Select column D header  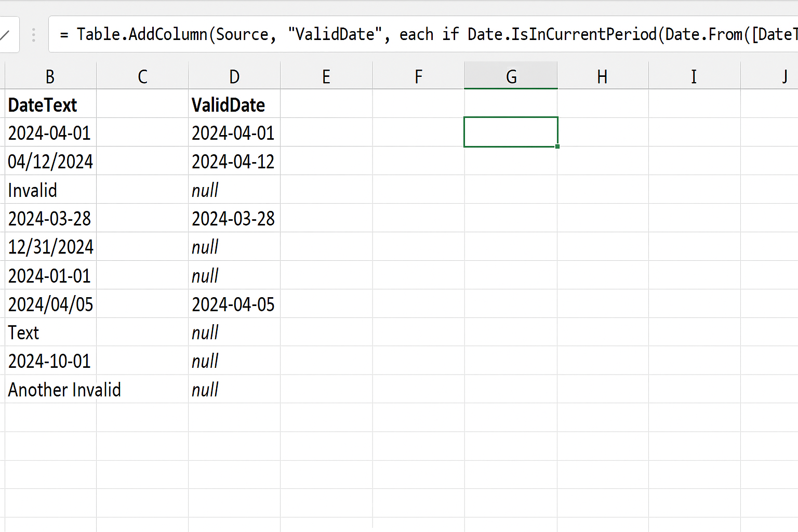[x=234, y=76]
